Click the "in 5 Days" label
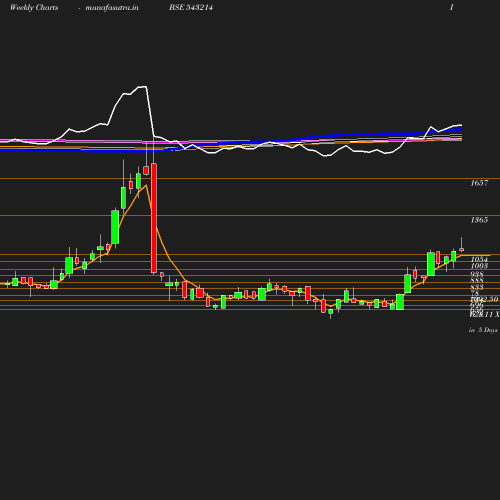 (483, 330)
